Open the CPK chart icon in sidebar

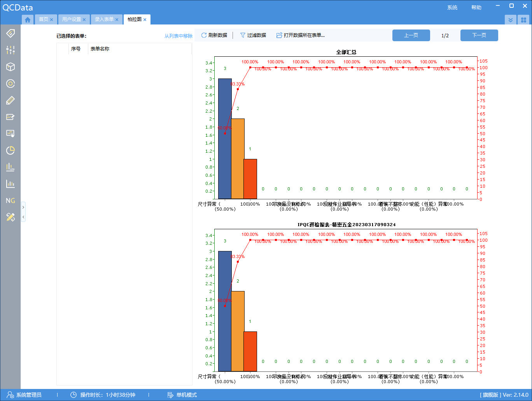click(x=10, y=167)
